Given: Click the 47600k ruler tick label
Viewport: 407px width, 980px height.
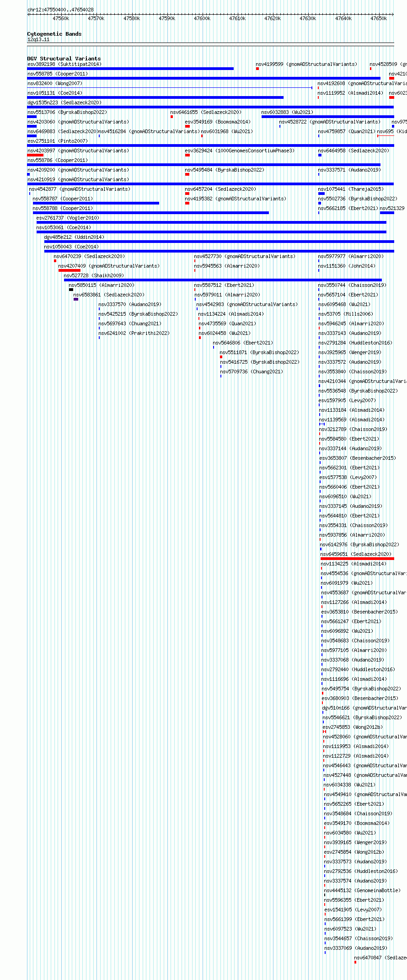Looking at the screenshot, I should point(202,19).
